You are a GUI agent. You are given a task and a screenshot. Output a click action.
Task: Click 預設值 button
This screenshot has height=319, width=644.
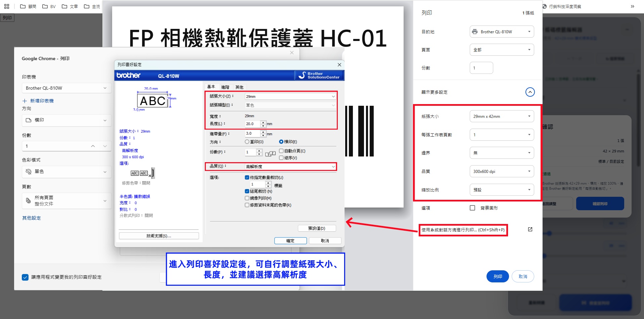tap(317, 228)
